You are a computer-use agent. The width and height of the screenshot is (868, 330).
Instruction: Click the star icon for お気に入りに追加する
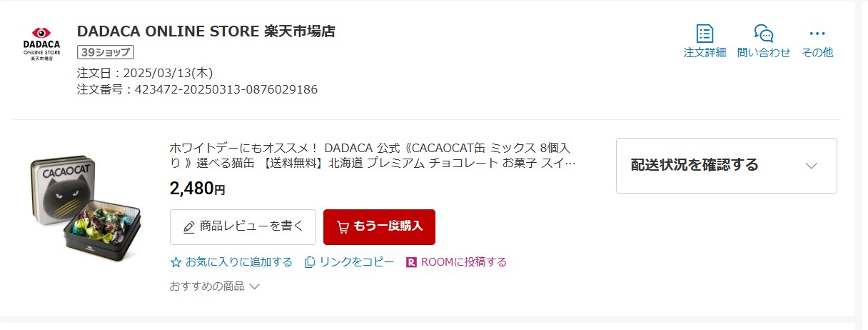[176, 262]
